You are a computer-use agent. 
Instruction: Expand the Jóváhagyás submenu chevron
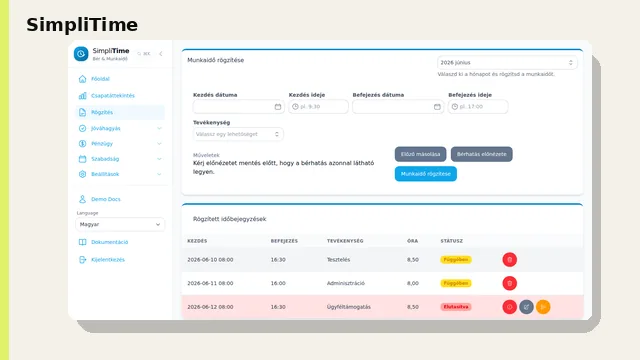159,128
